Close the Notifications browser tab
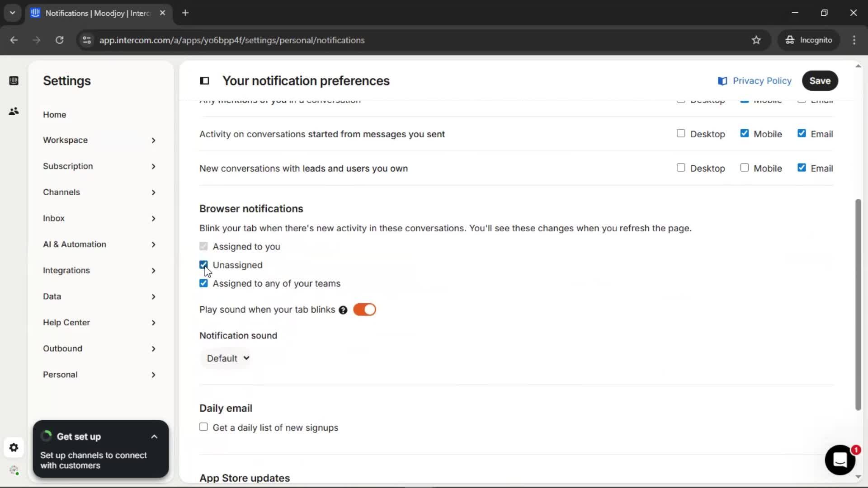This screenshot has width=868, height=488. click(x=162, y=13)
